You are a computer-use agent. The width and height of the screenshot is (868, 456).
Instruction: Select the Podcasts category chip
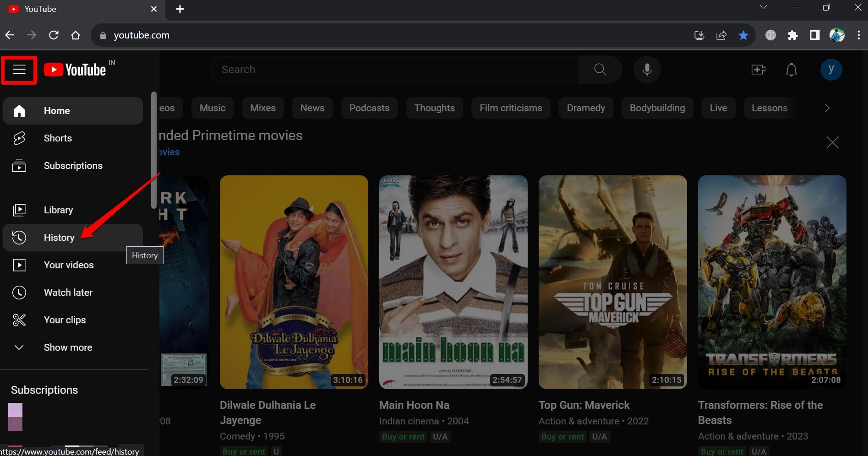[369, 108]
